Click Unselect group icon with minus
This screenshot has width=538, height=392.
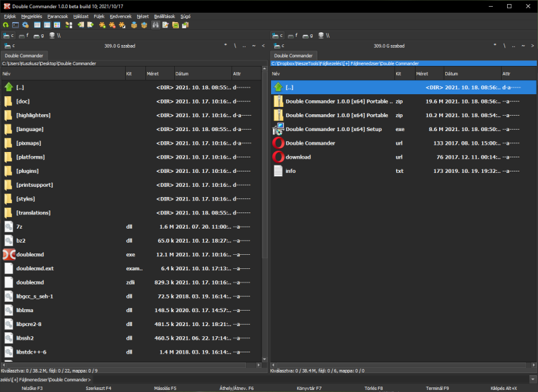click(x=112, y=25)
